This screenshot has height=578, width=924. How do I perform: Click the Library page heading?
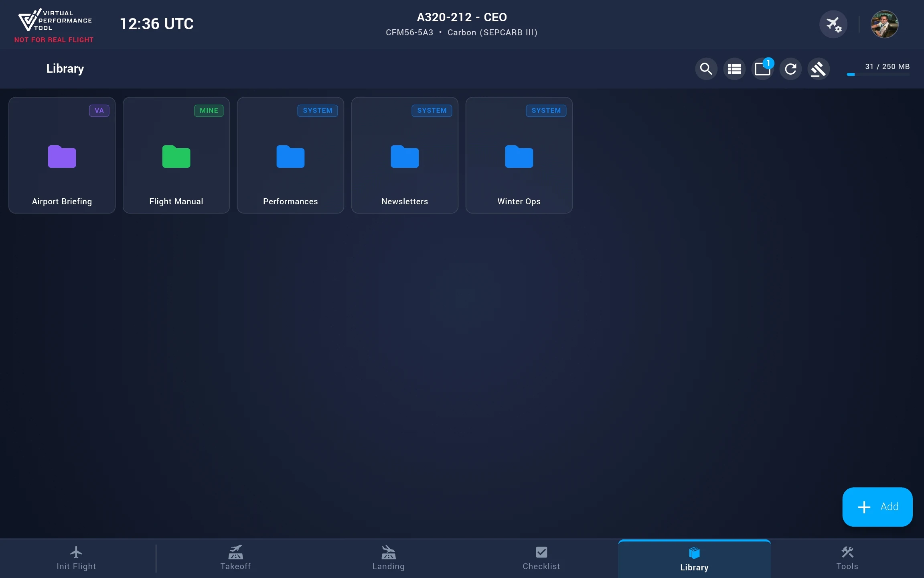(x=65, y=69)
